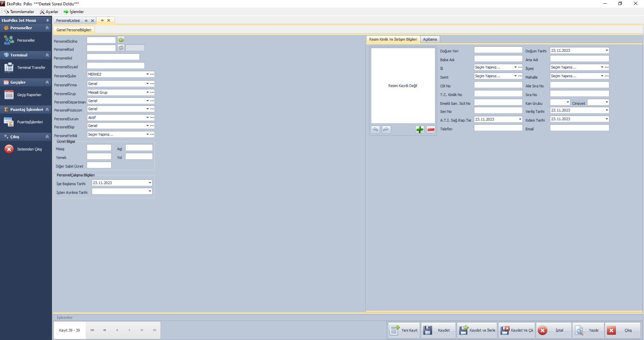Click Sistemden Çıkış red exit icon

[x=9, y=149]
